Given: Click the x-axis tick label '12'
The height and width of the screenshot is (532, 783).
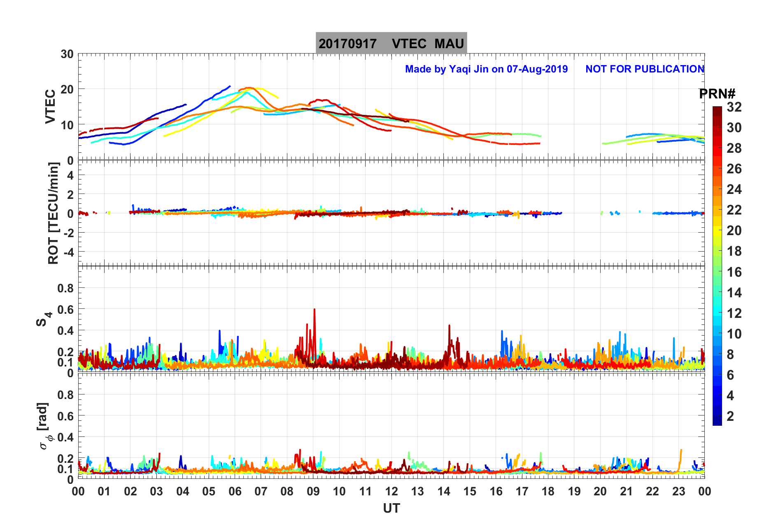Looking at the screenshot, I should pos(391,491).
